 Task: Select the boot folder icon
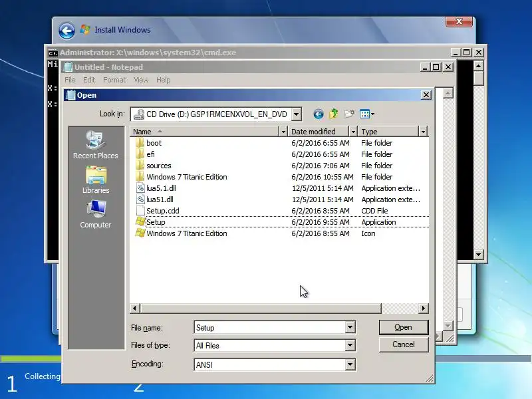tap(140, 143)
